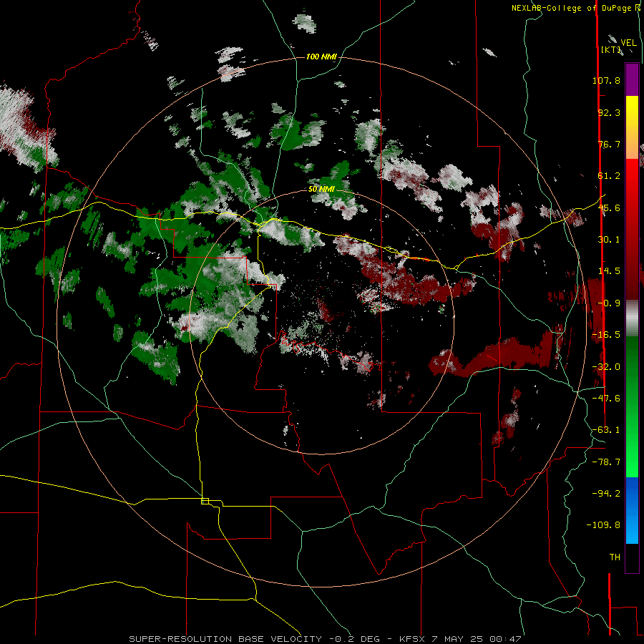Click the 100 NMI range ring label
The image size is (644, 644).
(x=321, y=57)
